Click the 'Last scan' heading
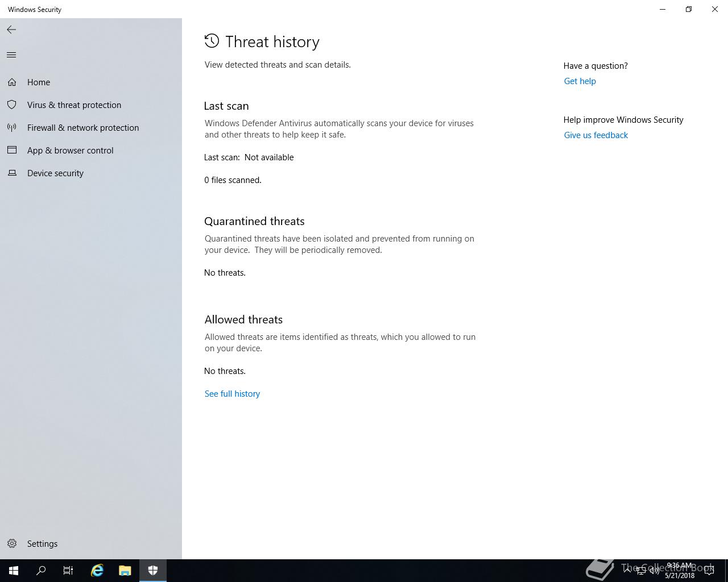This screenshot has height=582, width=728. [x=226, y=106]
